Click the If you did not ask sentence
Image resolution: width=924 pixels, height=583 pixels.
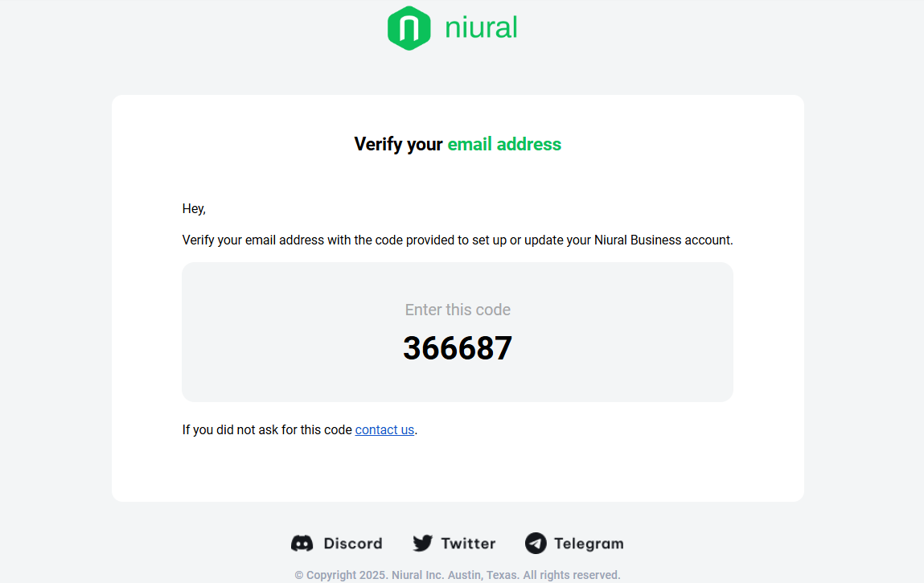click(299, 429)
